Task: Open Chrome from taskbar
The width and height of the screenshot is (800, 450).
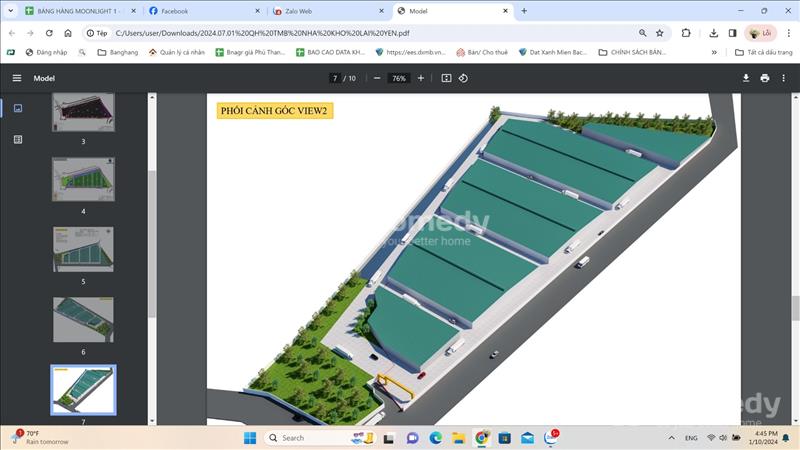Action: coord(481,438)
